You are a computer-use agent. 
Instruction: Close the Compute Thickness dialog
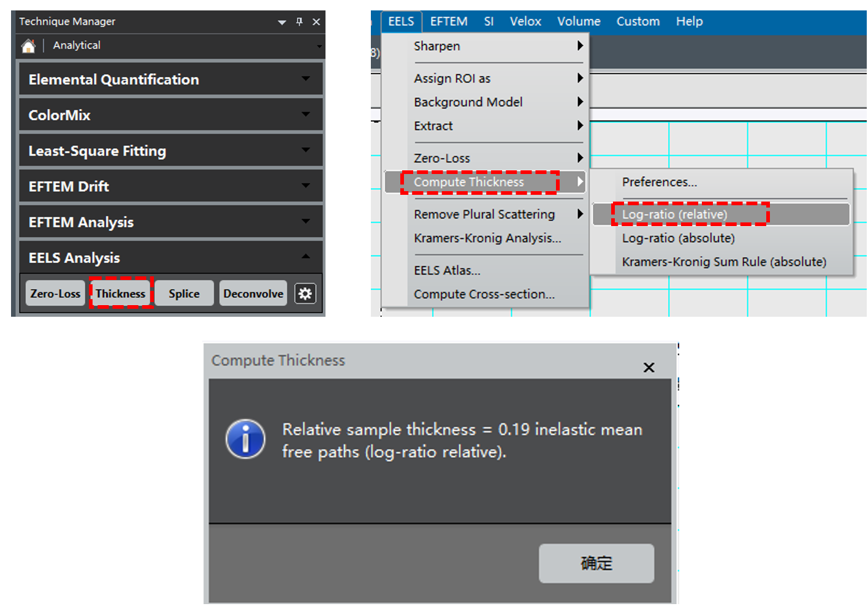click(649, 367)
